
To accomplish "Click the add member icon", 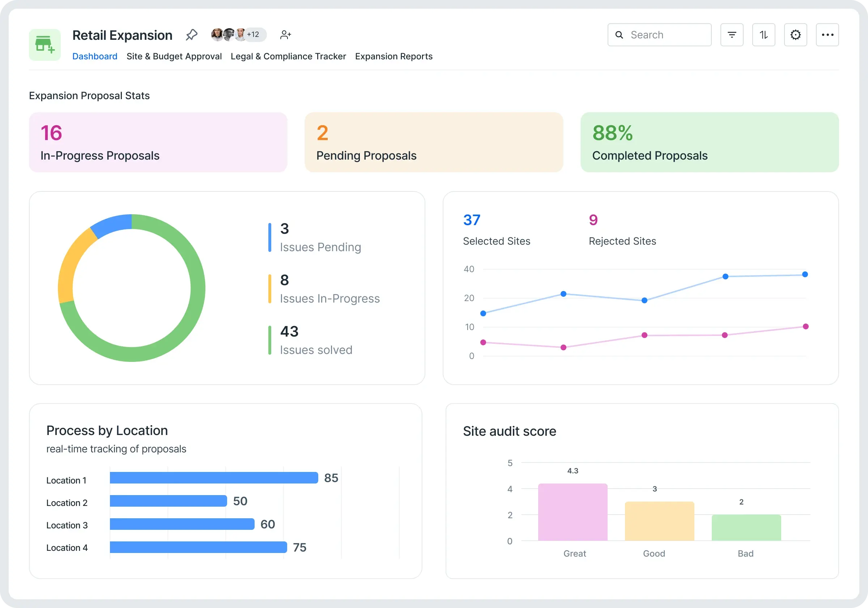I will [x=285, y=35].
